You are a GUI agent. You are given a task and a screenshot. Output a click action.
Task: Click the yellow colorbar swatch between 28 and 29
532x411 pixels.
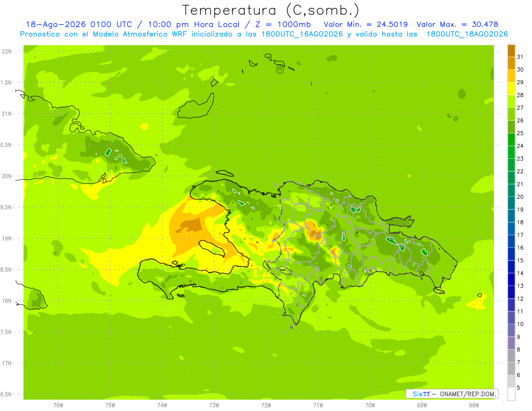tap(511, 89)
